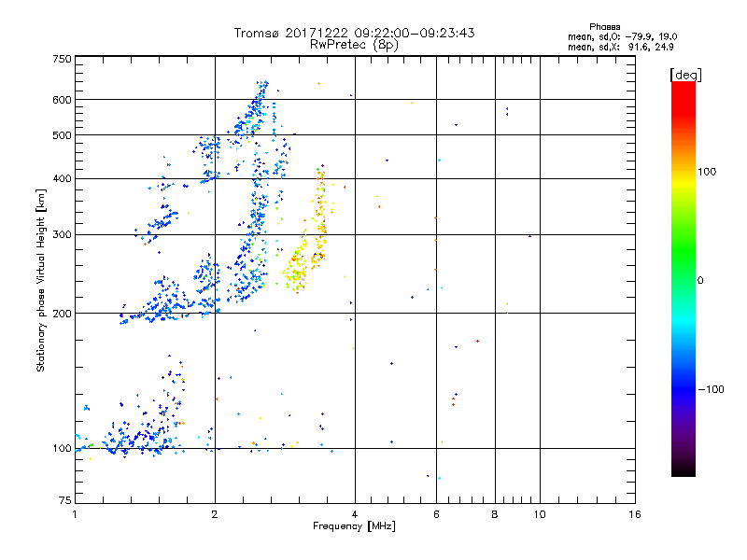Image resolution: width=747 pixels, height=560 pixels.
Task: Click the isolated red point near 7.3 MHz
Action: coord(477,341)
